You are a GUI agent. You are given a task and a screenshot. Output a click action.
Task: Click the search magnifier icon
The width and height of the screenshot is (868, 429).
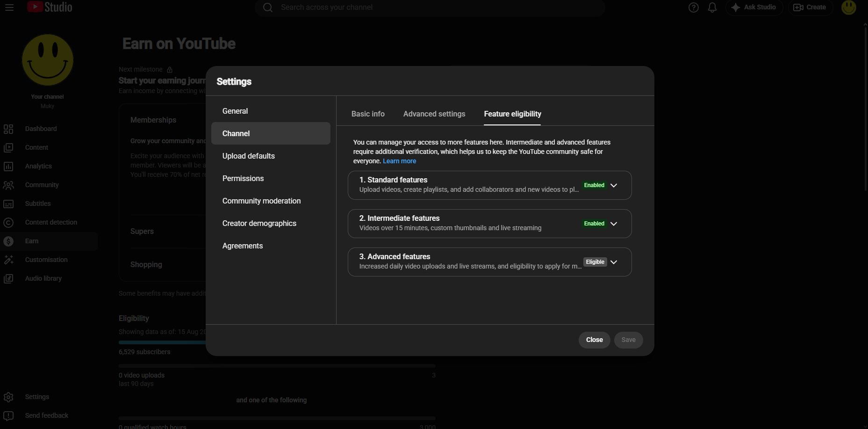point(268,7)
